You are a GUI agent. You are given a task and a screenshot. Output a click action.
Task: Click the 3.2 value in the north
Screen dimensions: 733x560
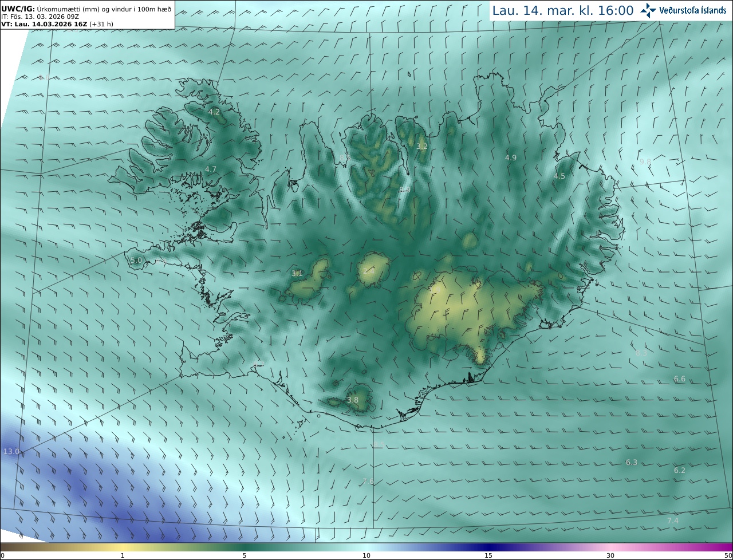click(421, 147)
